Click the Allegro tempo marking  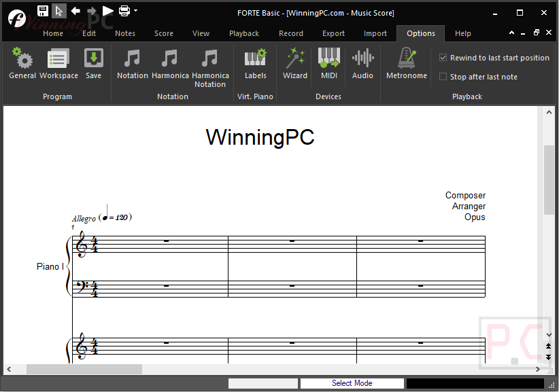click(x=84, y=218)
